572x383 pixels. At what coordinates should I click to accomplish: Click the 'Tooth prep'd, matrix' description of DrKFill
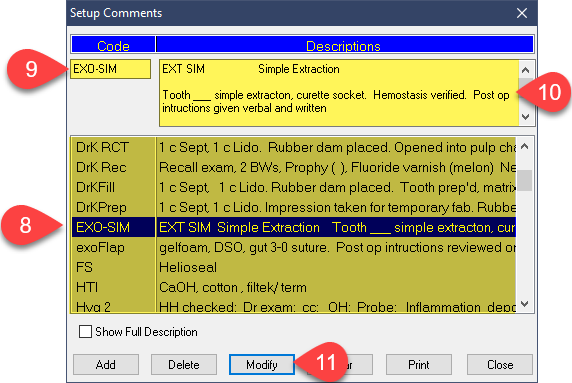coord(337,187)
